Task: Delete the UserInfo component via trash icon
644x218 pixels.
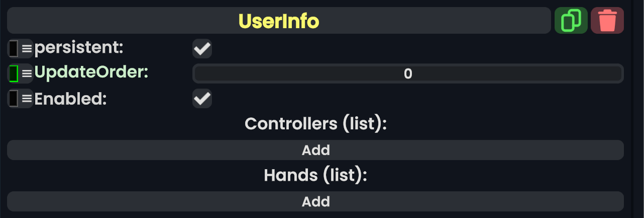Action: pos(607,21)
